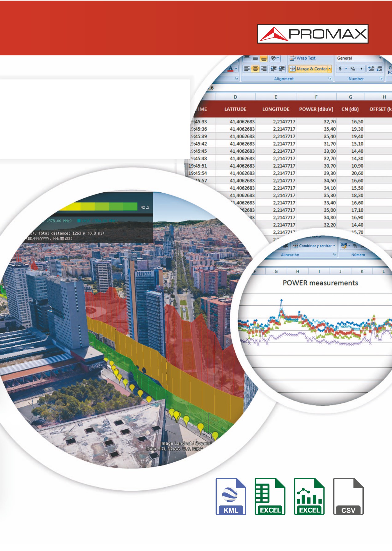This screenshot has height=551, width=392.
Task: Select column K header in chart sheet
Action: 362,271
